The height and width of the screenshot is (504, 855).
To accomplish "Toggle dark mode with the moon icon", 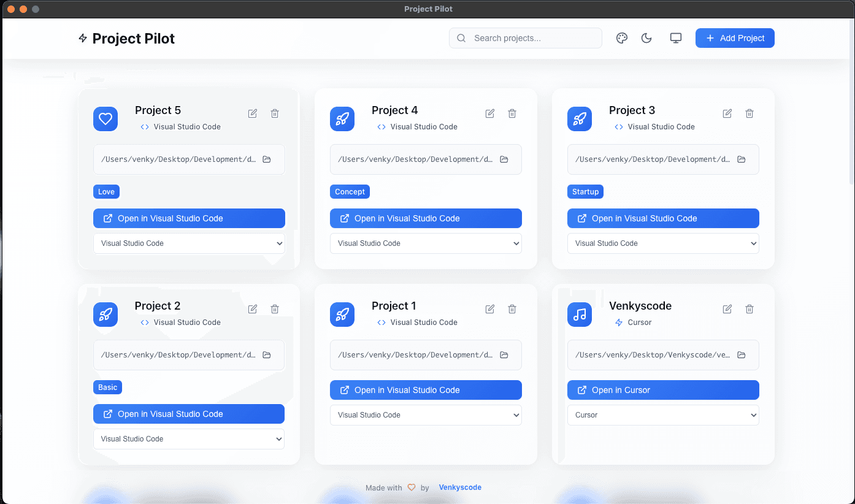I will (646, 38).
